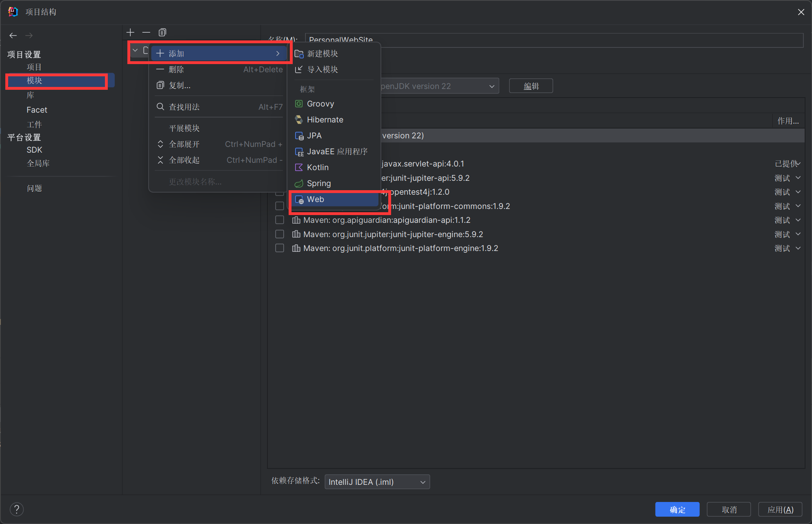Go back with the left arrow icon
Screen dimensions: 812x524
(x=13, y=36)
